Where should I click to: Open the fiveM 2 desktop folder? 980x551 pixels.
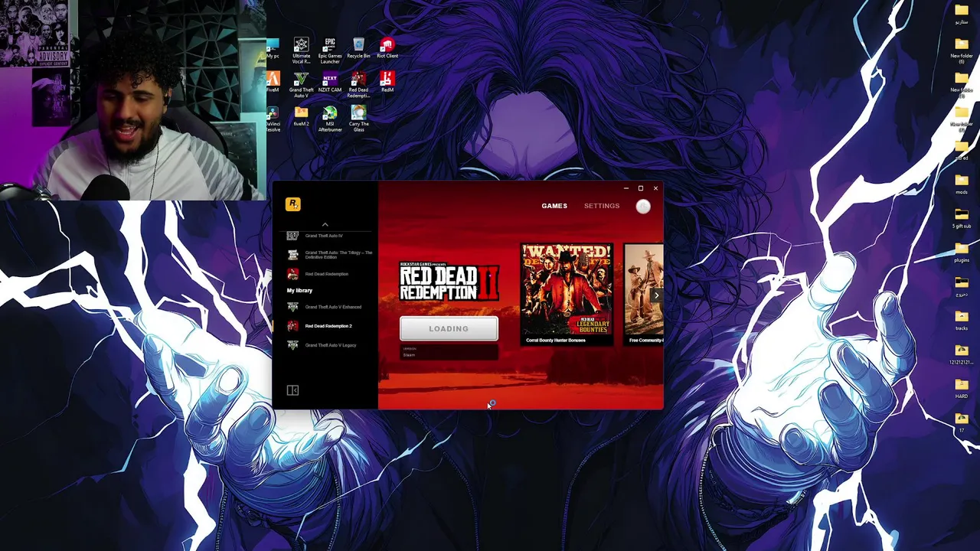(302, 116)
